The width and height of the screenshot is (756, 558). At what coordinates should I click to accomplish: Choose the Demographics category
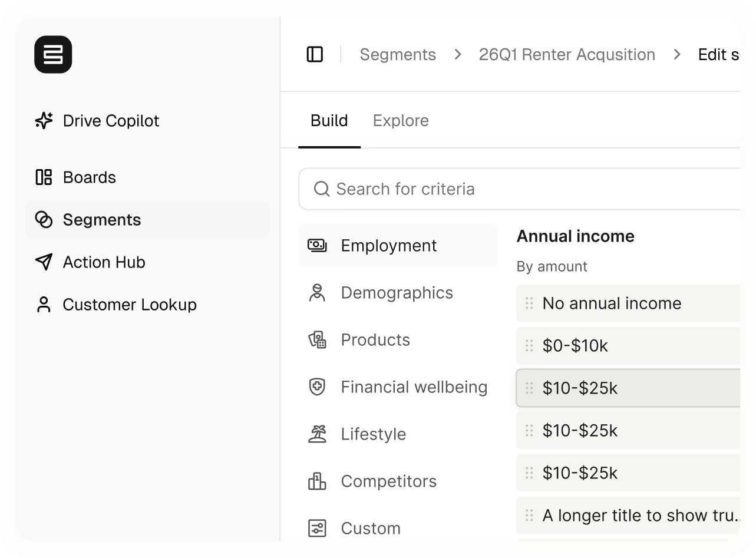397,293
